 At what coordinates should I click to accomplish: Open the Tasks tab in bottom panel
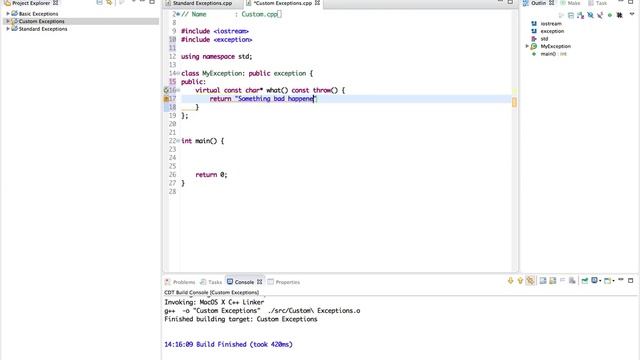click(x=211, y=282)
